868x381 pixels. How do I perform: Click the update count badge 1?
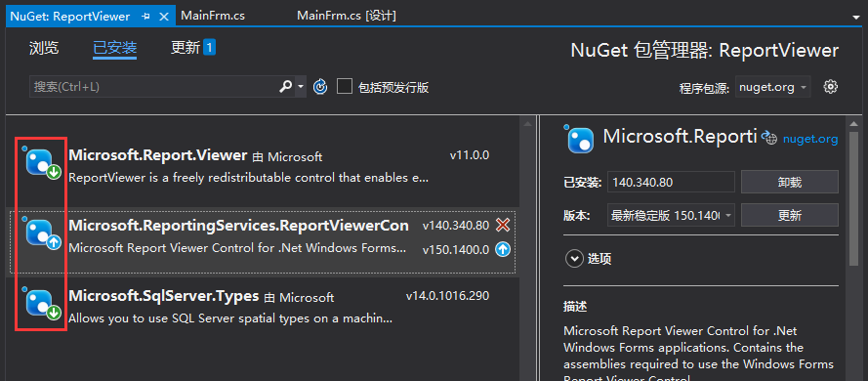209,48
